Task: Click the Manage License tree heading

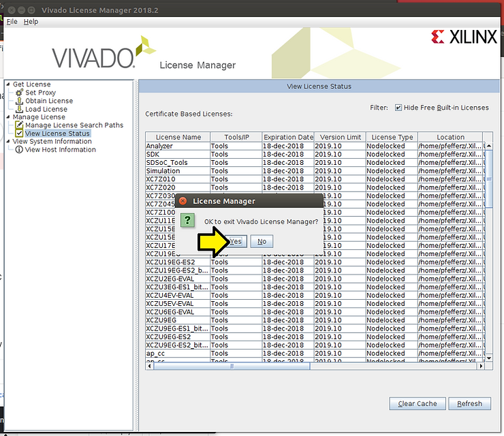Action: pos(39,117)
